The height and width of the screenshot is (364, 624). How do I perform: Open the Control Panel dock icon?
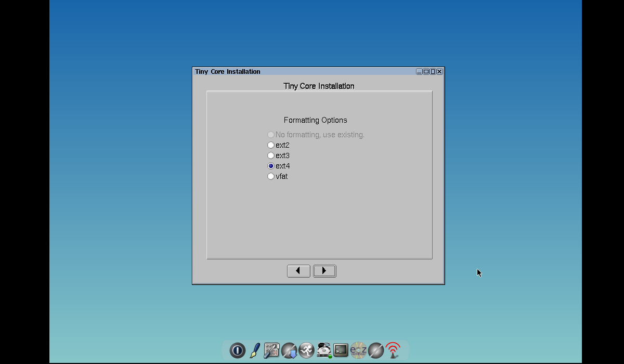point(271,350)
